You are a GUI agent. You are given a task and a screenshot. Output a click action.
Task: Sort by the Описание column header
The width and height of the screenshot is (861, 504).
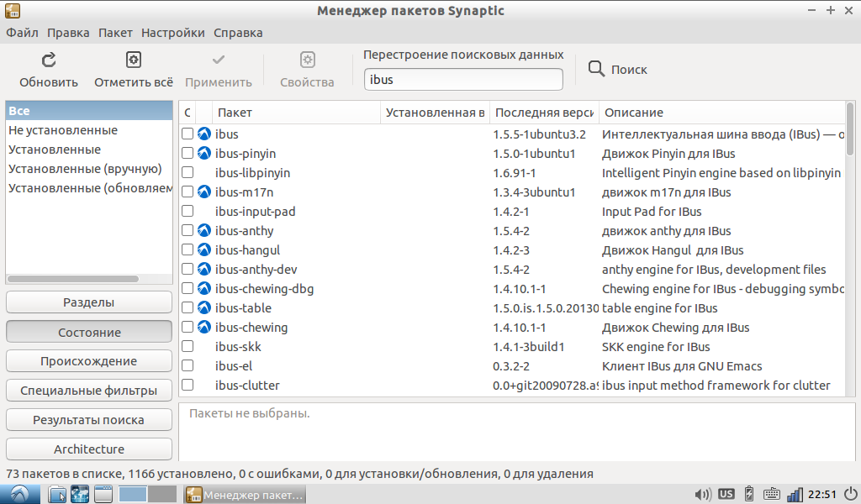click(x=722, y=113)
